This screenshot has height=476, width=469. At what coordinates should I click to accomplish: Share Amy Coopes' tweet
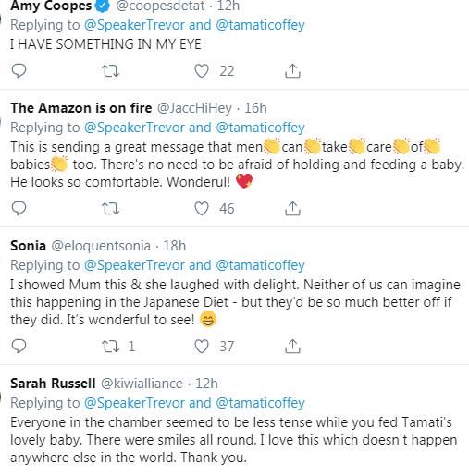click(x=292, y=71)
